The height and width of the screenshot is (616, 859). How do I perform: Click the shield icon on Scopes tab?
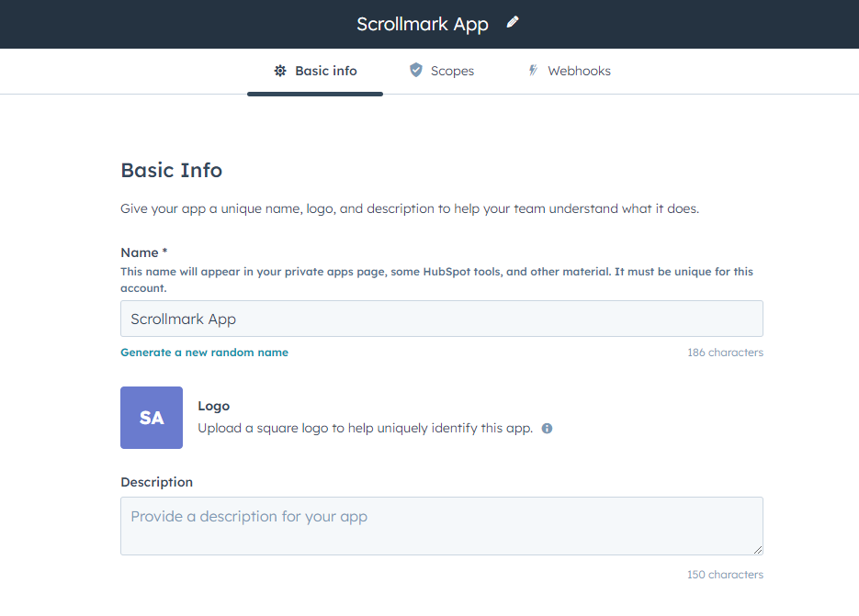tap(416, 71)
